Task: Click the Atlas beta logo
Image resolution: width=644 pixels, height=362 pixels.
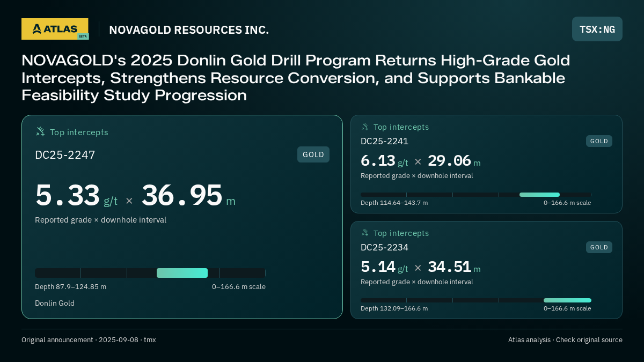Action: click(x=55, y=29)
